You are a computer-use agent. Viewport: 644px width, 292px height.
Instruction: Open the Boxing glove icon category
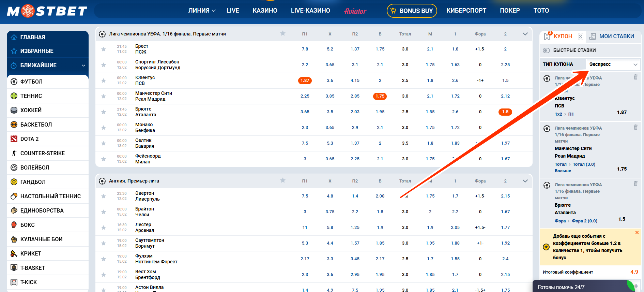coord(14,225)
